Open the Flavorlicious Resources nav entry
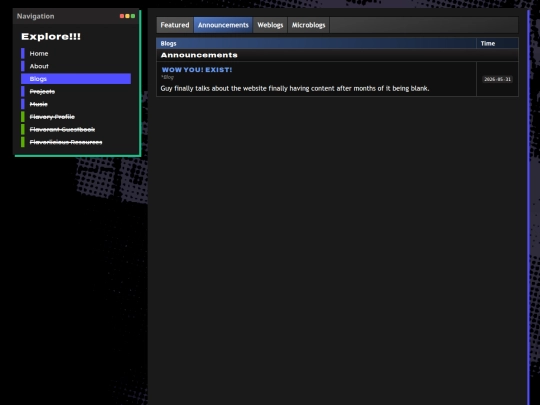 pyautogui.click(x=76, y=142)
